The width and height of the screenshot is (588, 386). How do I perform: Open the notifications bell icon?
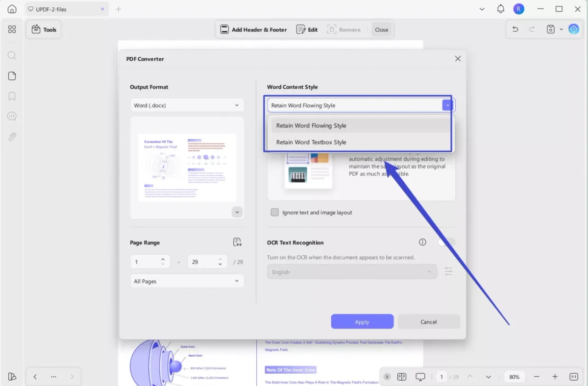500,9
